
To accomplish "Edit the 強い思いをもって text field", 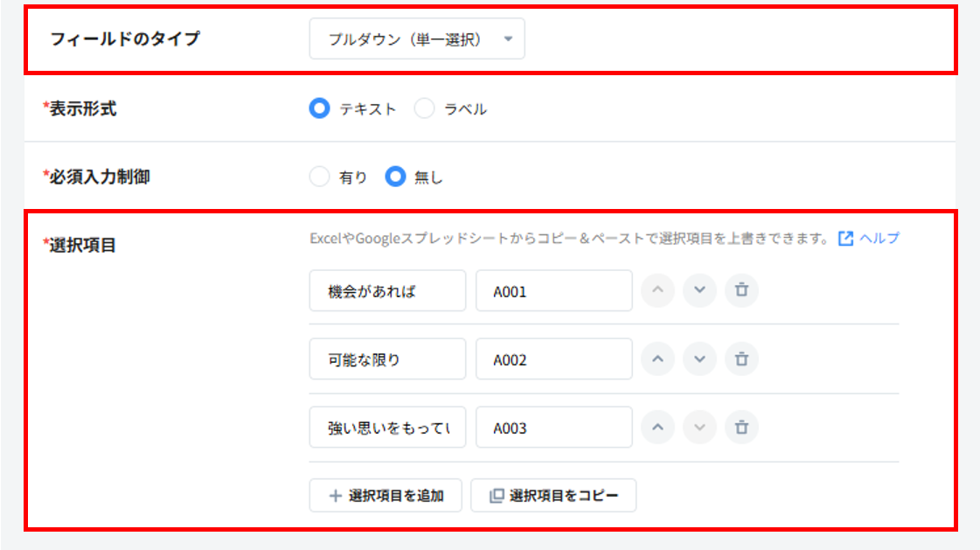I will tap(387, 428).
